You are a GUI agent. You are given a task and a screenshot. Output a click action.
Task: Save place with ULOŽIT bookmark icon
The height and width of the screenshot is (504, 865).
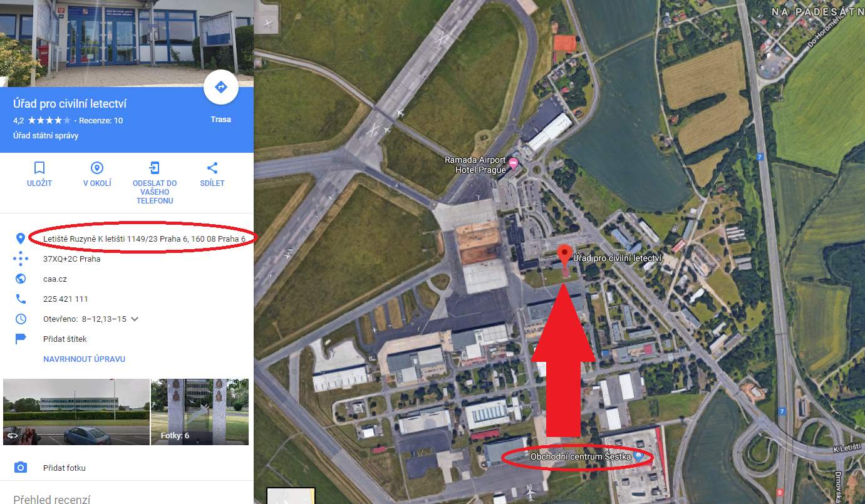click(x=39, y=168)
